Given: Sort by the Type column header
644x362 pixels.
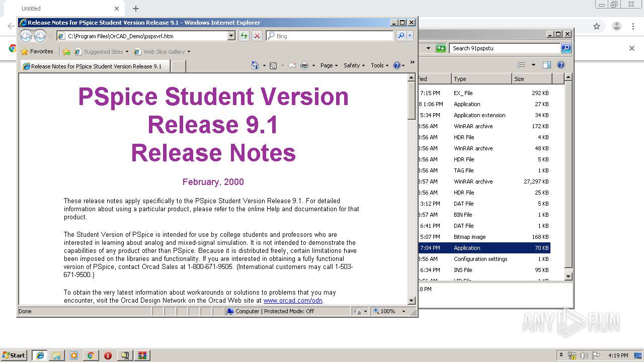Looking at the screenshot, I should tap(481, 78).
